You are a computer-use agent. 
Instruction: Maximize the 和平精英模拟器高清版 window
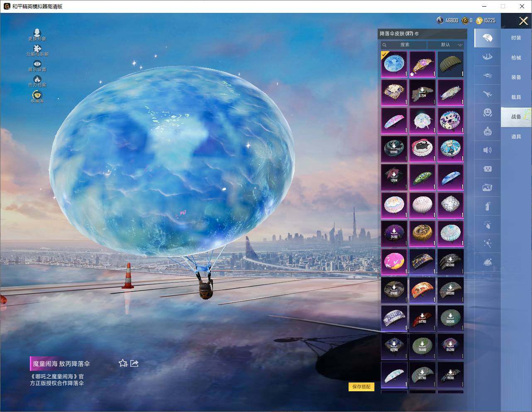(x=503, y=6)
